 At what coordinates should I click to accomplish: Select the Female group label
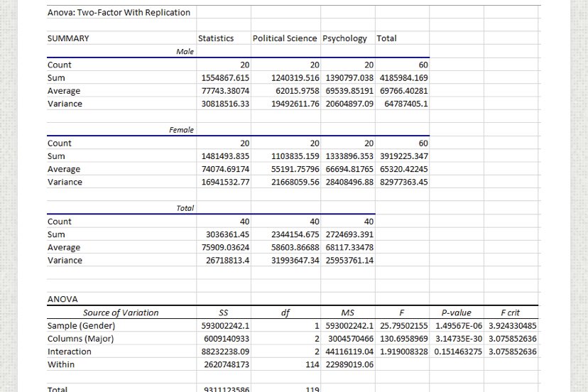pos(182,130)
